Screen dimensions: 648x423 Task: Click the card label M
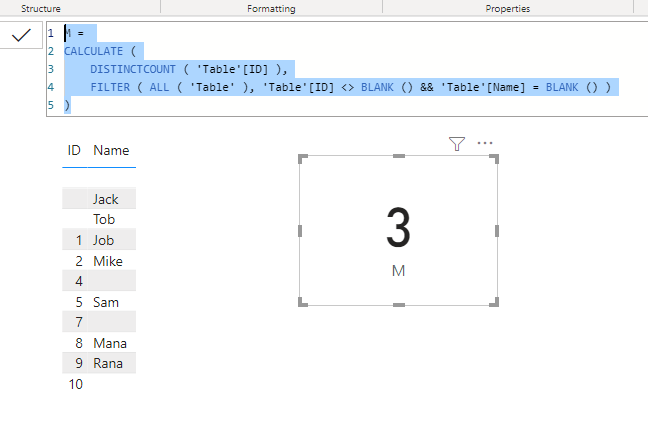click(x=398, y=271)
